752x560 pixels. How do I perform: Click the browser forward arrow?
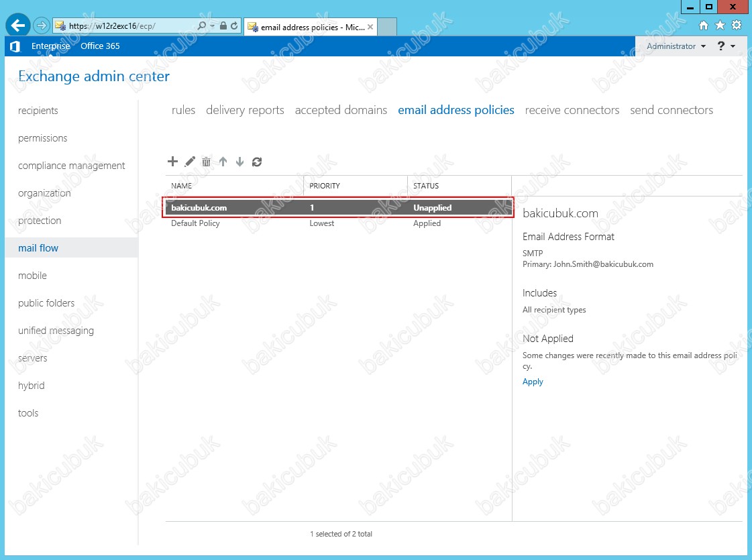tap(42, 25)
